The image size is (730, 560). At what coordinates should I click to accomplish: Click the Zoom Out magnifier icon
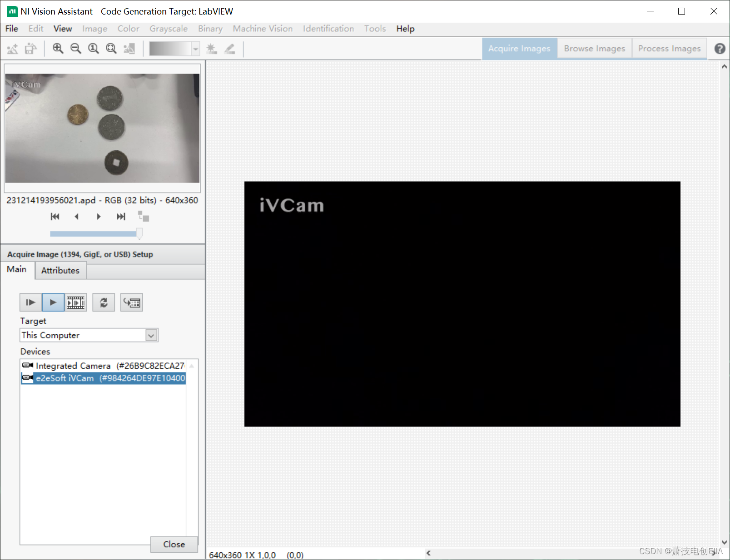76,49
